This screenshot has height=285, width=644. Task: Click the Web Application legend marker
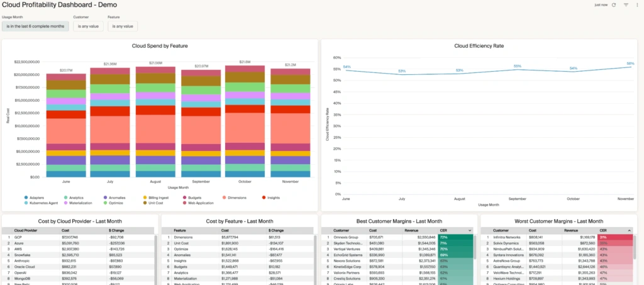(x=185, y=203)
